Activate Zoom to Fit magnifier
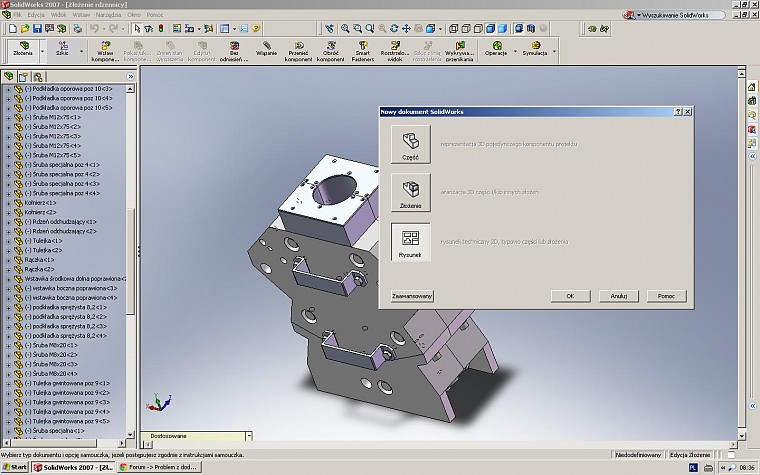The image size is (760, 475). click(x=345, y=29)
